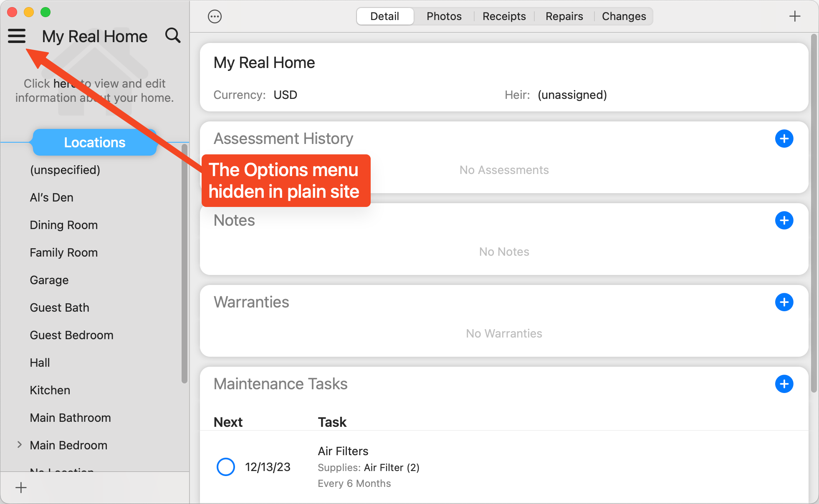Click the main panel vertical scrollbar
This screenshot has width=819, height=504.
(x=814, y=213)
